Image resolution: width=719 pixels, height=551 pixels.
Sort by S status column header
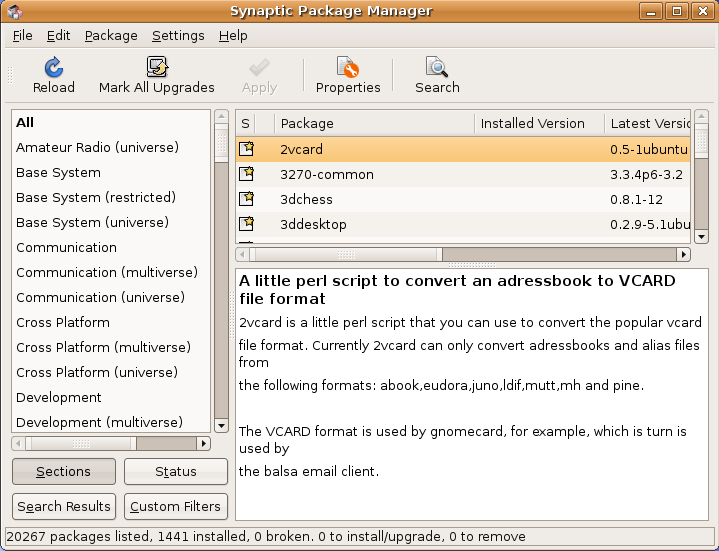245,123
